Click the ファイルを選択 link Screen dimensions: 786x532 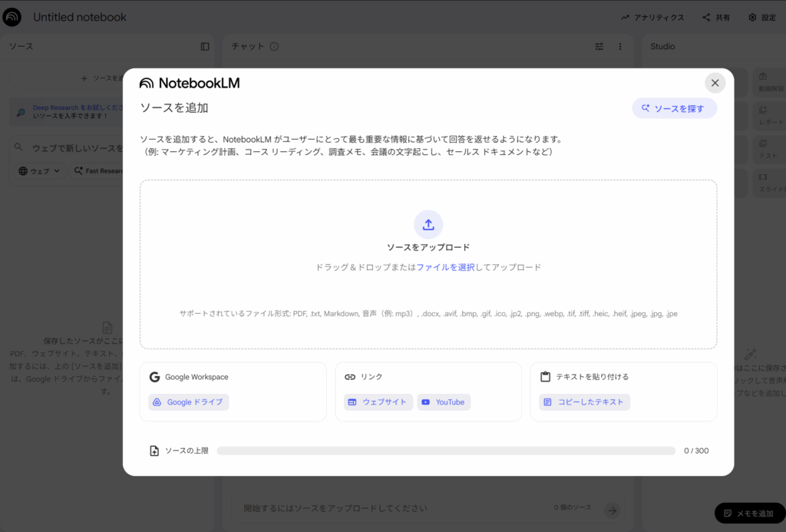445,267
